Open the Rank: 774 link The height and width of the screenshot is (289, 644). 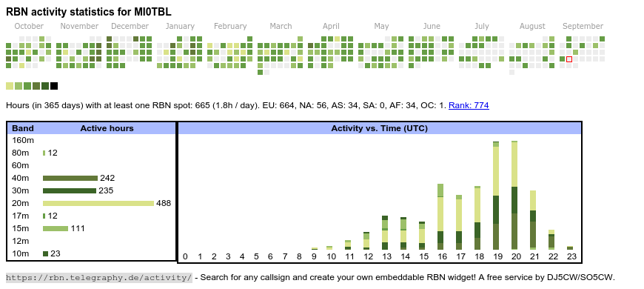click(469, 105)
